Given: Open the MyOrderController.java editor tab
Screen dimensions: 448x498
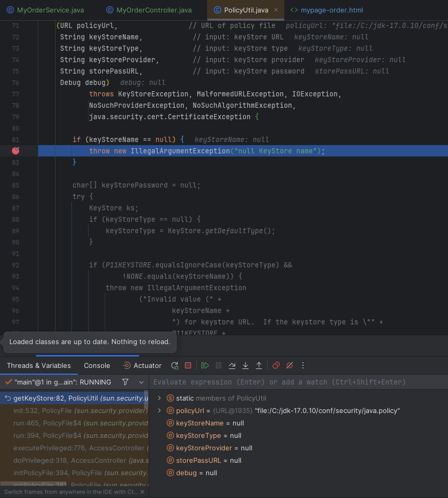Looking at the screenshot, I should 149,10.
